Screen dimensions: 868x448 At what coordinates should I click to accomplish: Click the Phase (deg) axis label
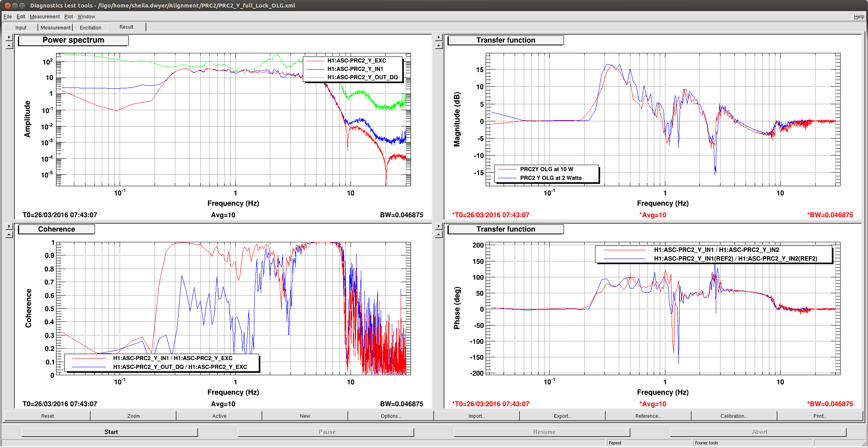point(457,308)
